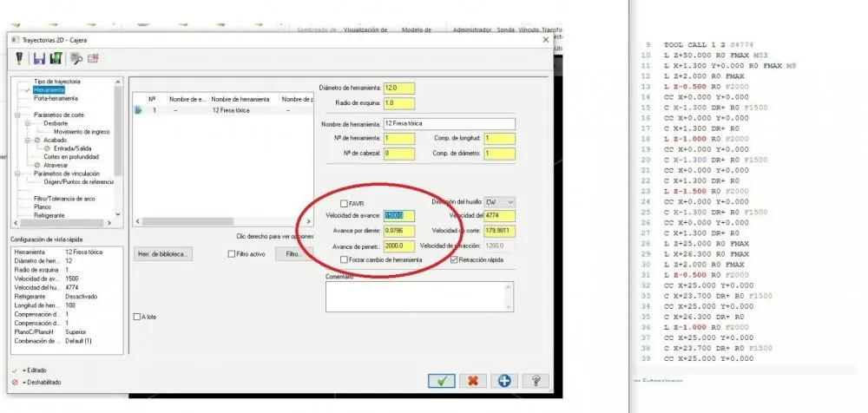868x413 pixels.
Task: Click the Nº de herramienta field
Action: (x=398, y=139)
